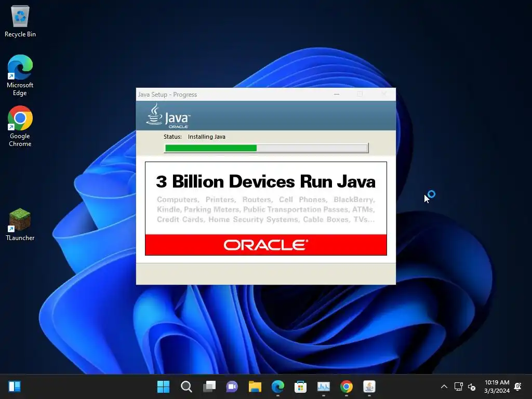
Task: Minimize the Java Setup window
Action: (337, 95)
